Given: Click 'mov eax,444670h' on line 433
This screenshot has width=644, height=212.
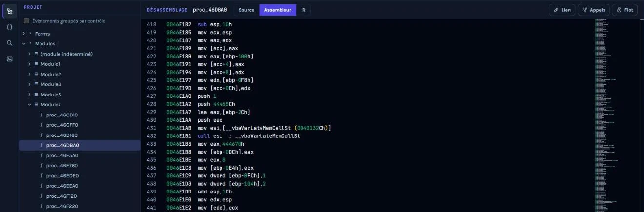Looking at the screenshot, I should (221, 144).
